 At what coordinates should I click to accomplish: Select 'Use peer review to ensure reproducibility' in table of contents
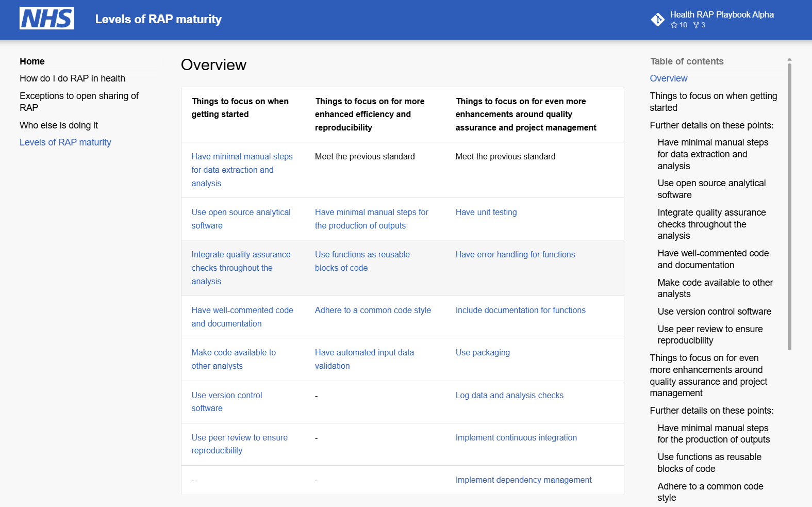tap(710, 335)
